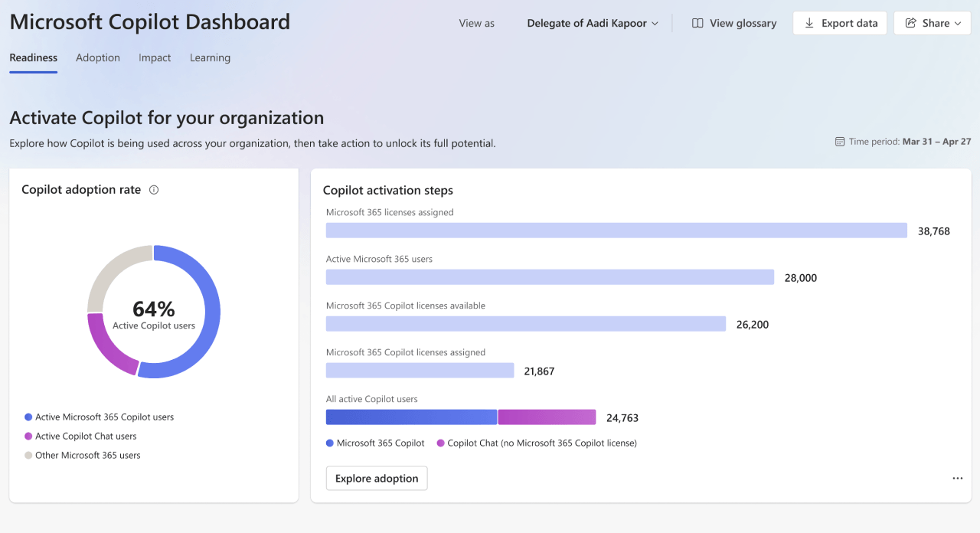Click the Share button label

(936, 24)
